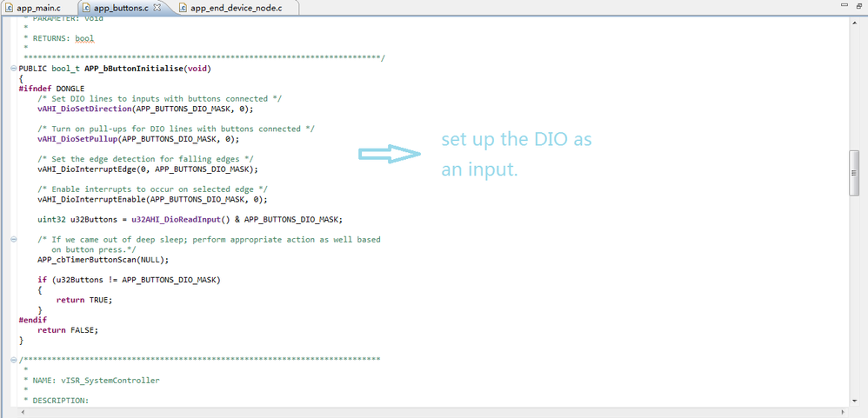Collapse the APP_bButtonInitialise function fold
This screenshot has width=868, height=418.
click(13, 69)
